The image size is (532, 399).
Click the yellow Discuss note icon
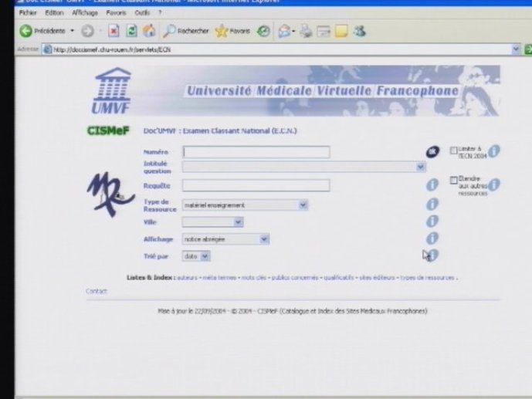pyautogui.click(x=341, y=32)
